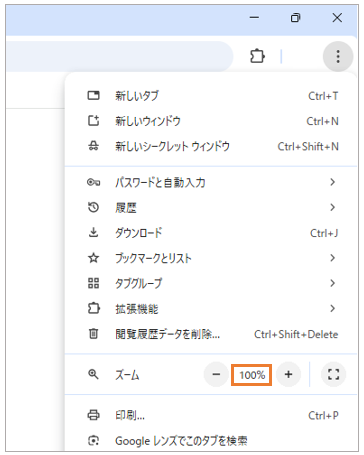Screen dimensions: 364x455
Task: Close the Chrome window
Action: 337,18
